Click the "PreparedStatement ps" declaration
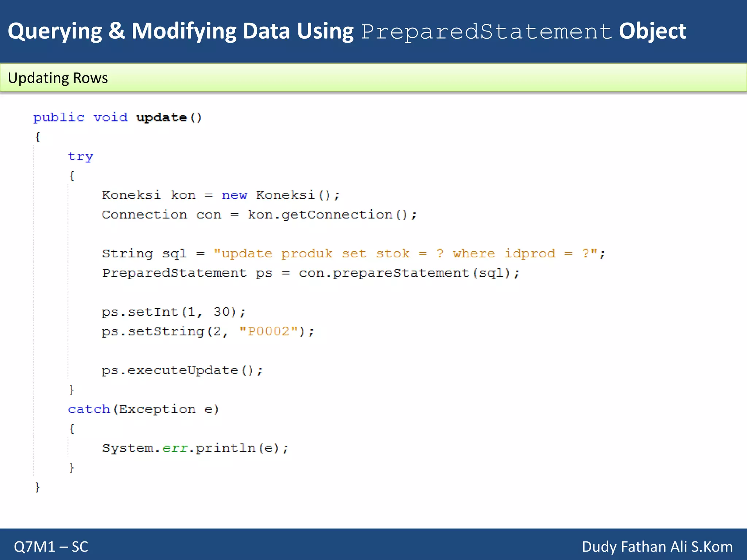The height and width of the screenshot is (560, 747). tap(187, 273)
